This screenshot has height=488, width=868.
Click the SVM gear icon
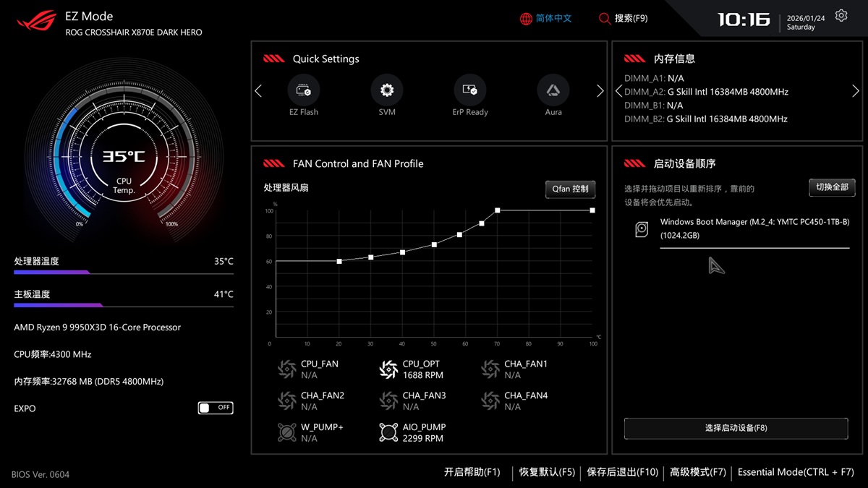[x=387, y=90]
